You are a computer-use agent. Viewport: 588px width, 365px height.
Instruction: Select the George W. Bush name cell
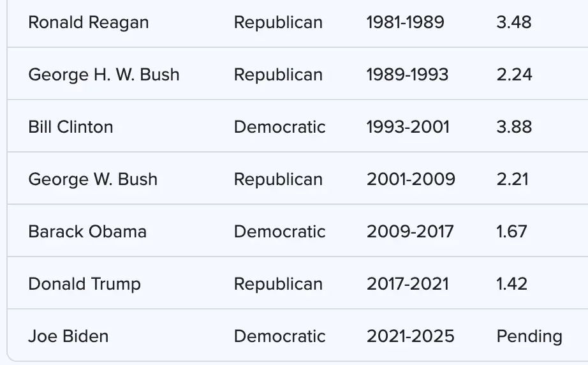click(93, 179)
